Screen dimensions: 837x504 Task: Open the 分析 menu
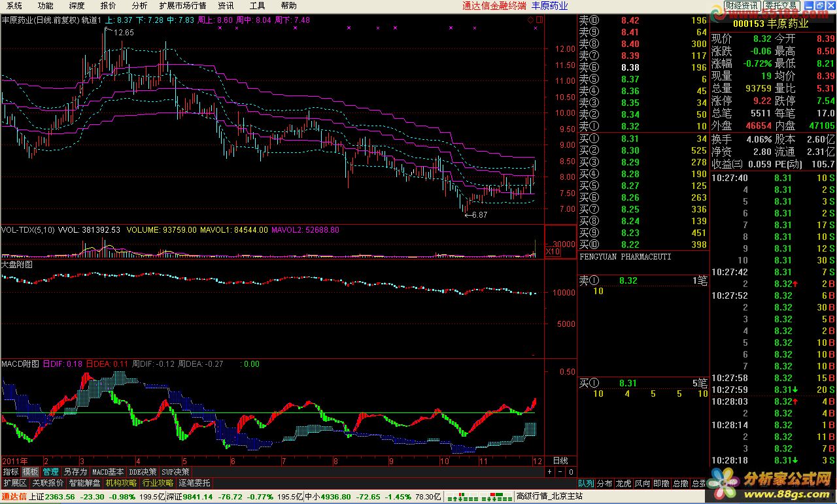[139, 5]
